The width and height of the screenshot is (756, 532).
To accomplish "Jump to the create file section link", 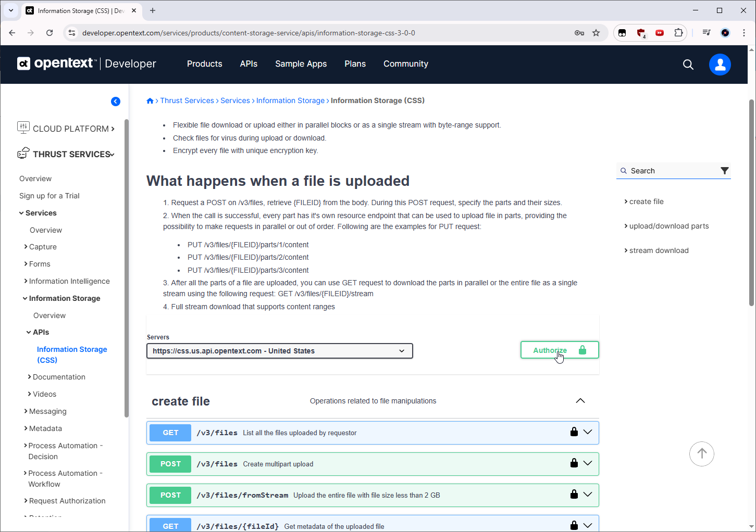I will click(646, 201).
